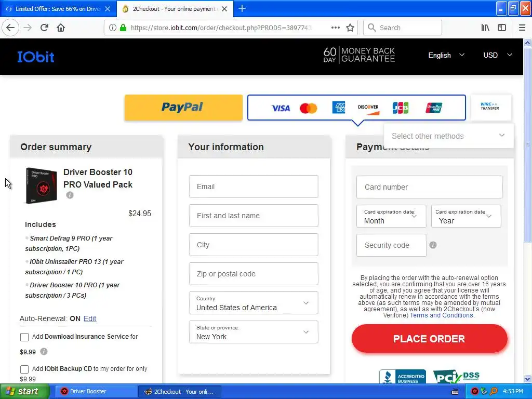
Task: Click the UnionPay card icon
Action: tap(434, 108)
